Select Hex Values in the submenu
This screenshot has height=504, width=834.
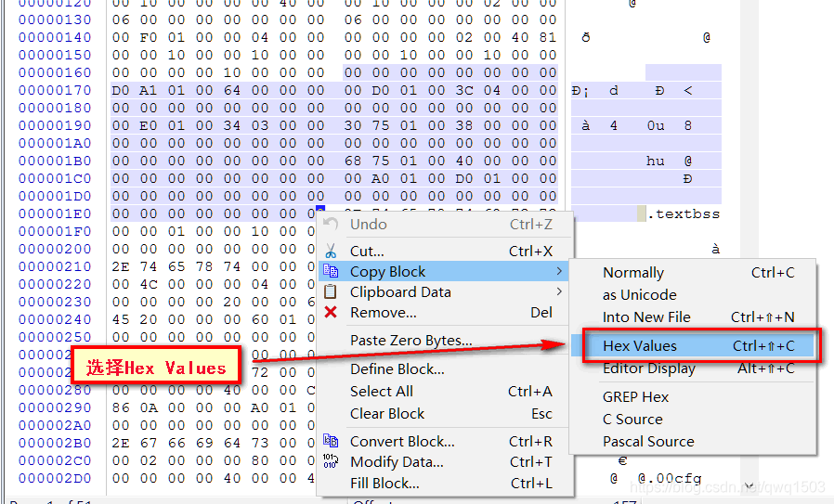tap(693, 346)
